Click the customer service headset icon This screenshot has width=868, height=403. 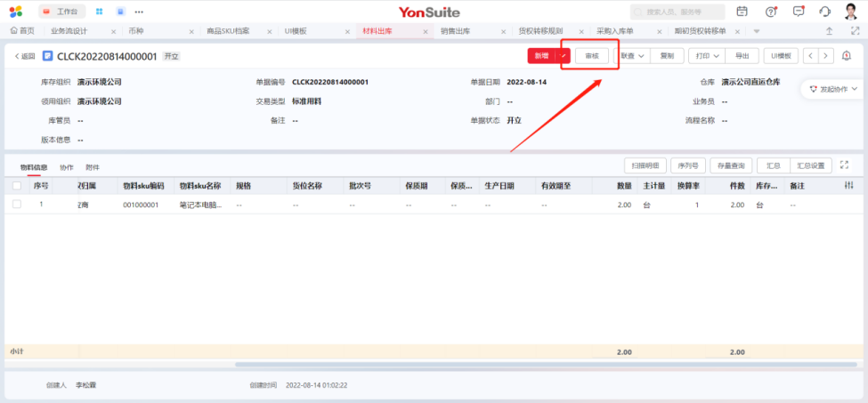(x=824, y=12)
